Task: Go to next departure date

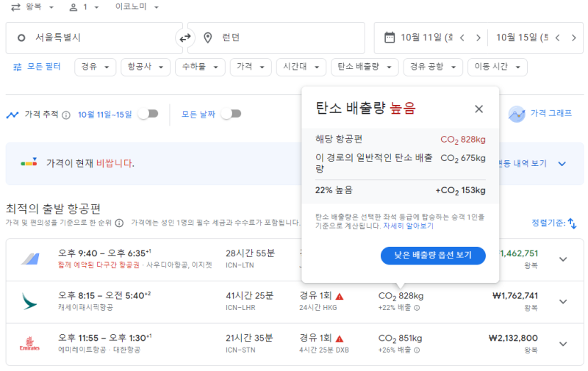Action: pos(478,38)
